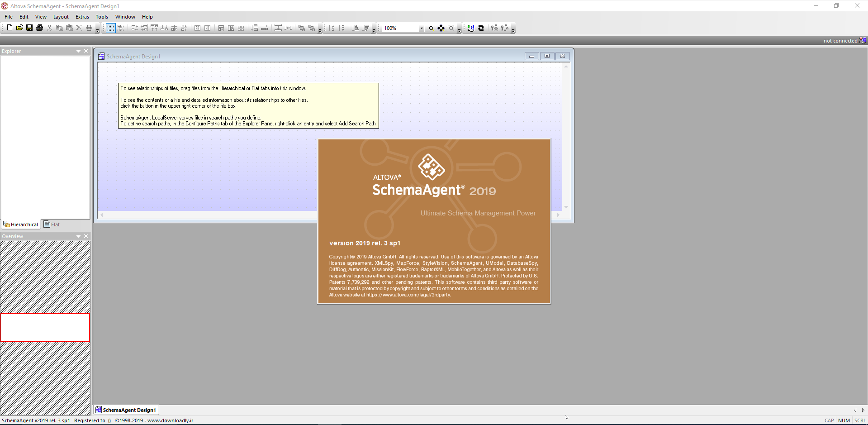Save the design with floppy disk icon
The image size is (868, 425).
coord(29,28)
